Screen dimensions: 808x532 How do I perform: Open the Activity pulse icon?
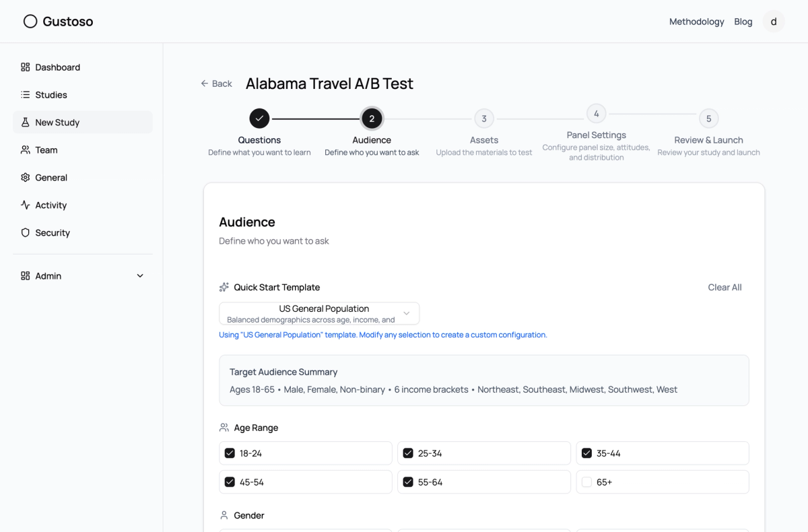tap(26, 205)
